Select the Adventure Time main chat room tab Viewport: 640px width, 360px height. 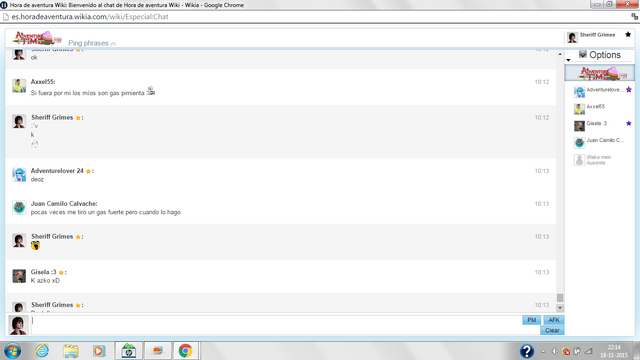click(600, 73)
